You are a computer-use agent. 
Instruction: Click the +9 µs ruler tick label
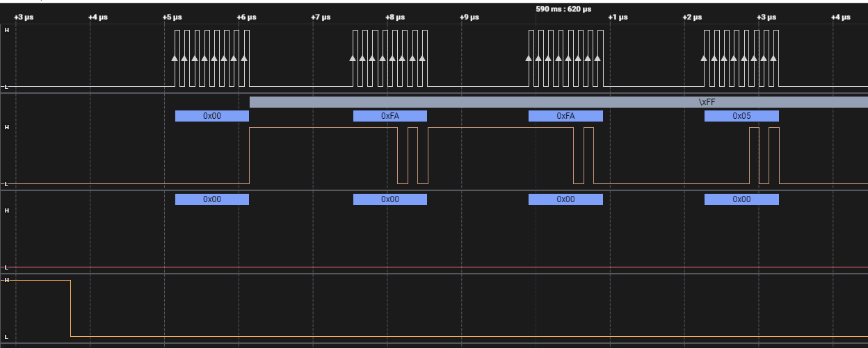tap(469, 17)
